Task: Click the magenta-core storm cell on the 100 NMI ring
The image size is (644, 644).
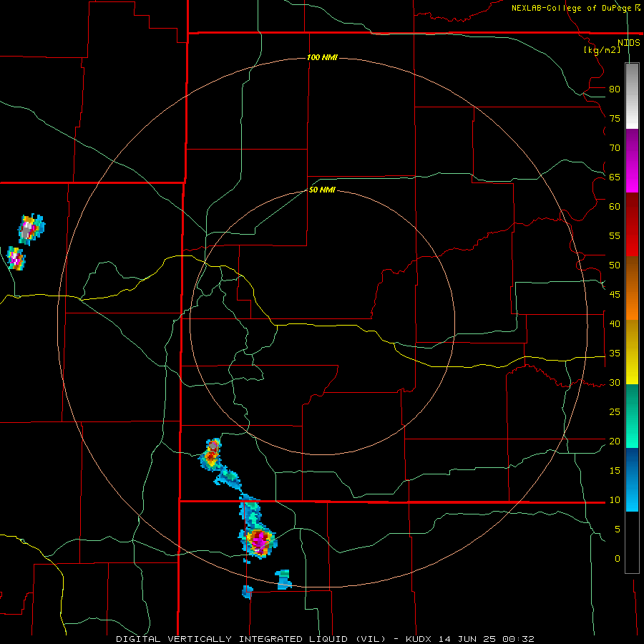Action: [258, 542]
